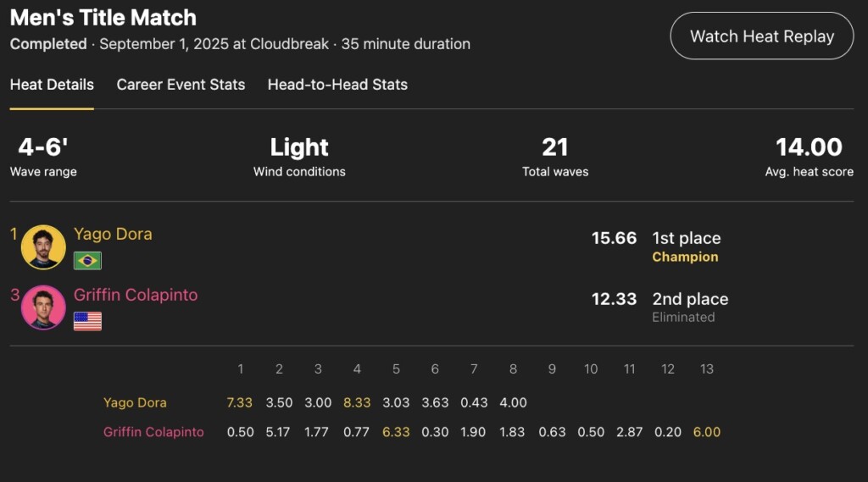Click Yago Dora's 8.33 wave score

pos(357,403)
